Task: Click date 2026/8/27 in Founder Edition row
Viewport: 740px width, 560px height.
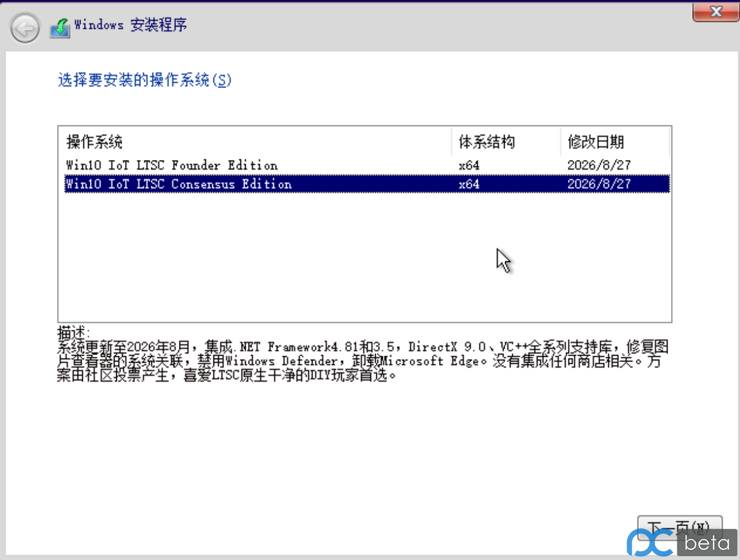Action: (x=599, y=165)
